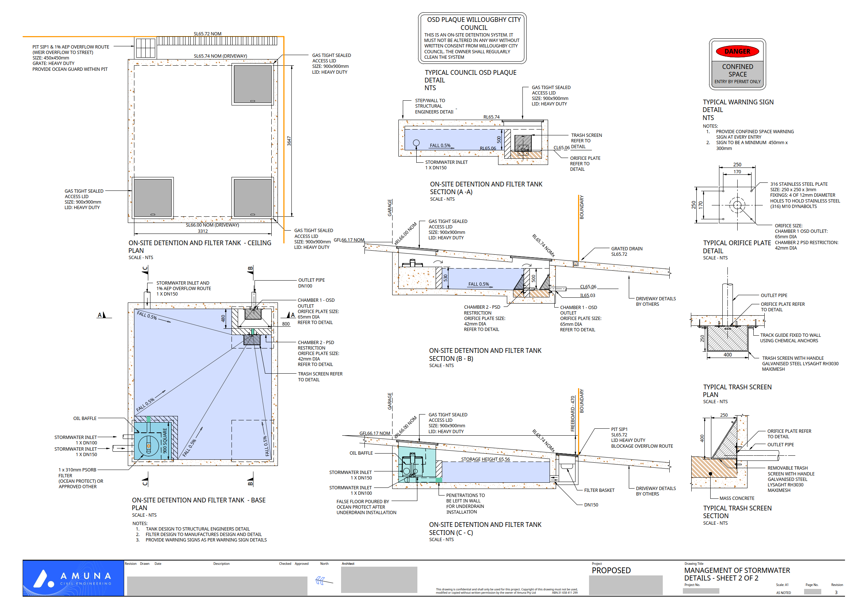Click note 'FILTER DESIGN TO MANUFACTURES DESIGN AND DETAIL'

(x=203, y=534)
